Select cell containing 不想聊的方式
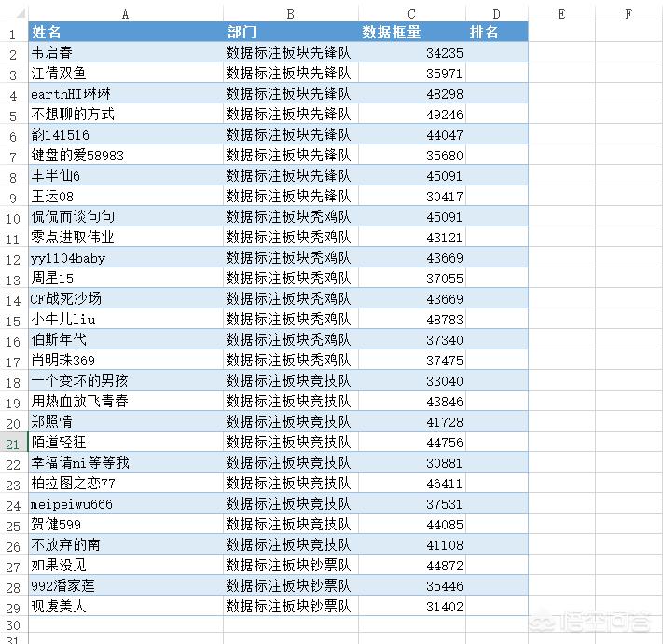 coord(126,114)
